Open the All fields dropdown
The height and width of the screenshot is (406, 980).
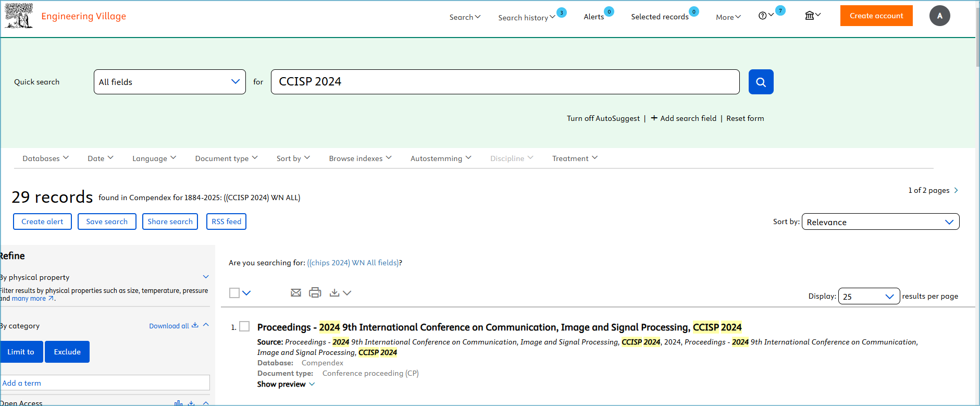tap(169, 82)
